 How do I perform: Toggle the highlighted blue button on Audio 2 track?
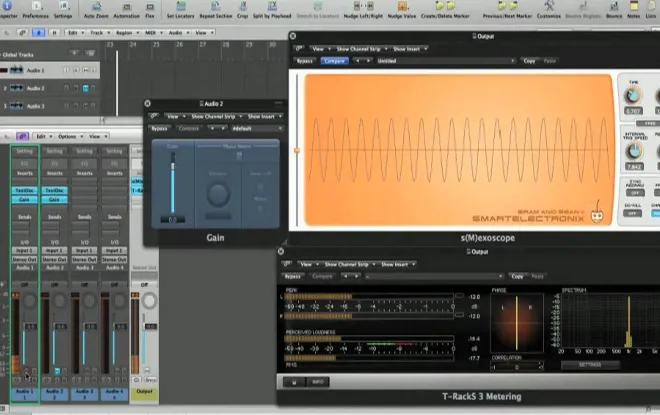click(x=85, y=88)
